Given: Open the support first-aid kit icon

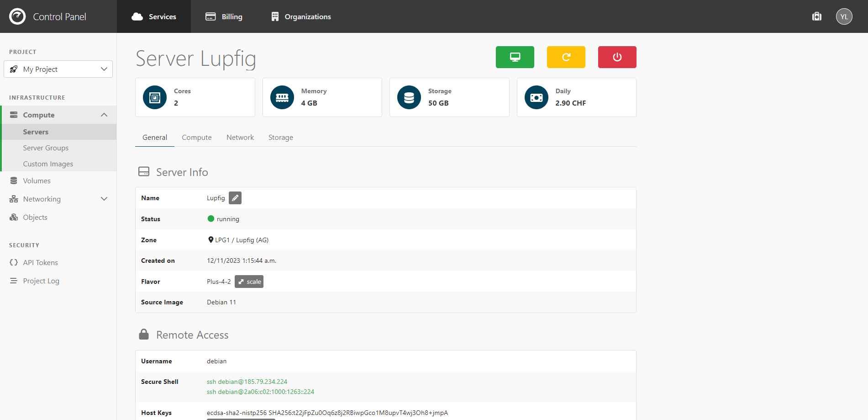Looking at the screenshot, I should (817, 16).
